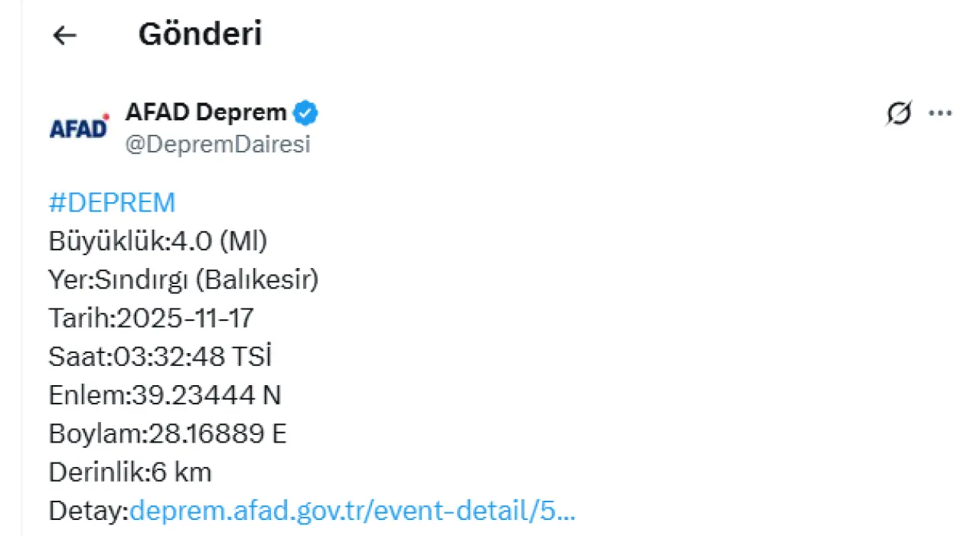Viewport: 980px width, 536px height.
Task: Open the three-dot more options menu
Action: (940, 114)
